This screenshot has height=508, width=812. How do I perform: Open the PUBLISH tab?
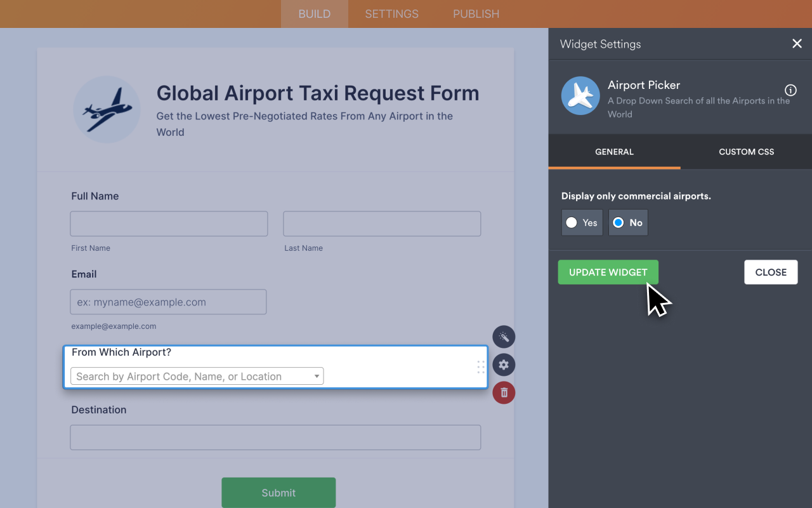(476, 13)
